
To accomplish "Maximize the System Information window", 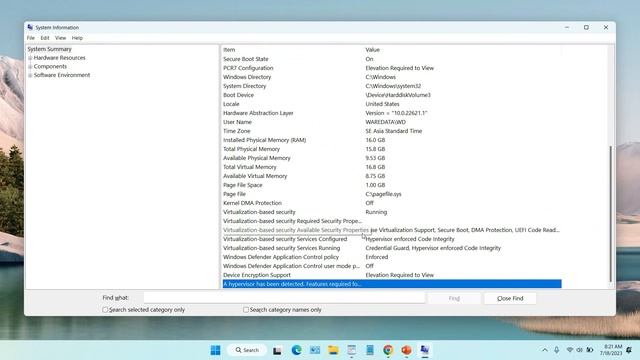I will tap(586, 27).
